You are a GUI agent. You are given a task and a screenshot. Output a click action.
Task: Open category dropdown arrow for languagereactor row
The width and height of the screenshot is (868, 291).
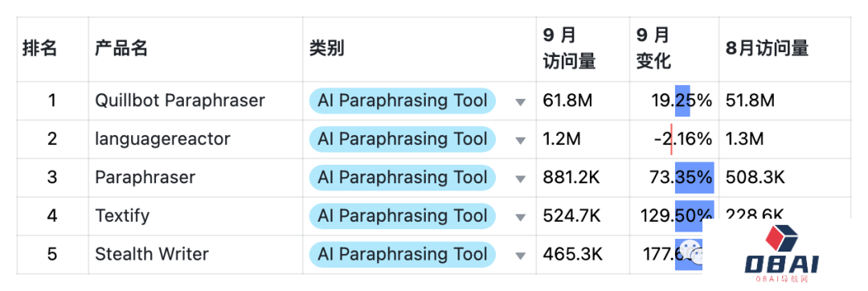[520, 140]
